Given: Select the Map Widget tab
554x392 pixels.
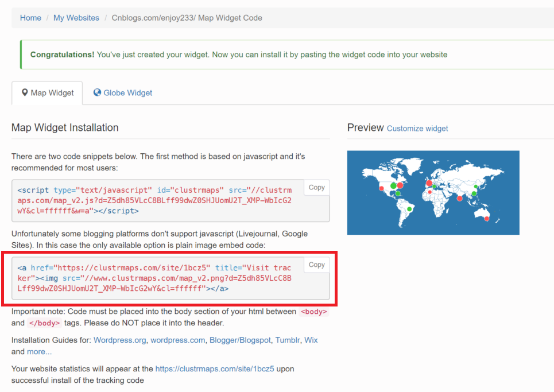Looking at the screenshot, I should coord(47,93).
